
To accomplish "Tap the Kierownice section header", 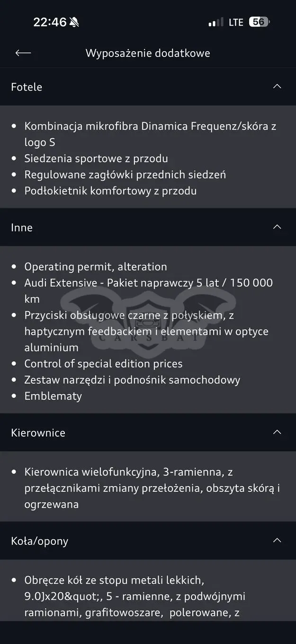I will pos(148,432).
